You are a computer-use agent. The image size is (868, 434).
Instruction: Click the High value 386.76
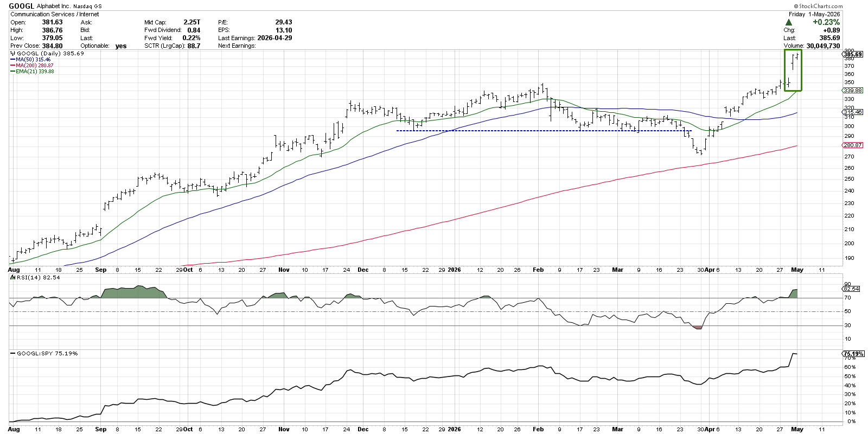click(x=53, y=30)
